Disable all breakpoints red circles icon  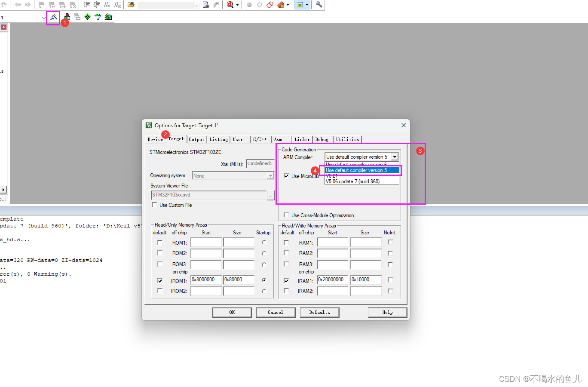(x=270, y=5)
